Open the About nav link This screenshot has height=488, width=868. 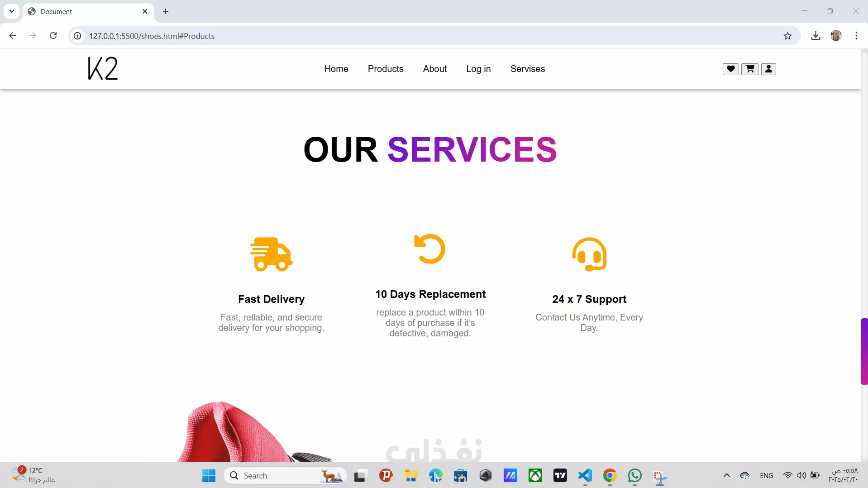(x=435, y=69)
